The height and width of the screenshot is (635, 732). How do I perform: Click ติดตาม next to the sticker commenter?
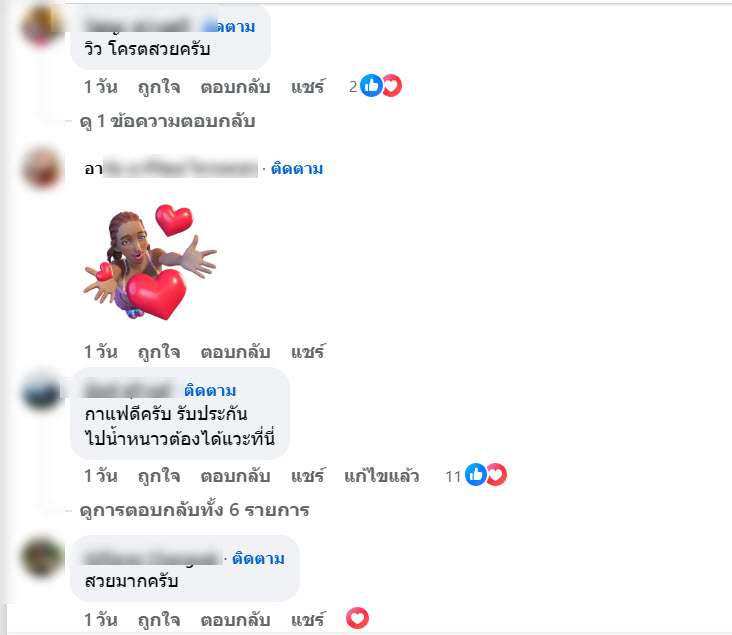[x=297, y=168]
